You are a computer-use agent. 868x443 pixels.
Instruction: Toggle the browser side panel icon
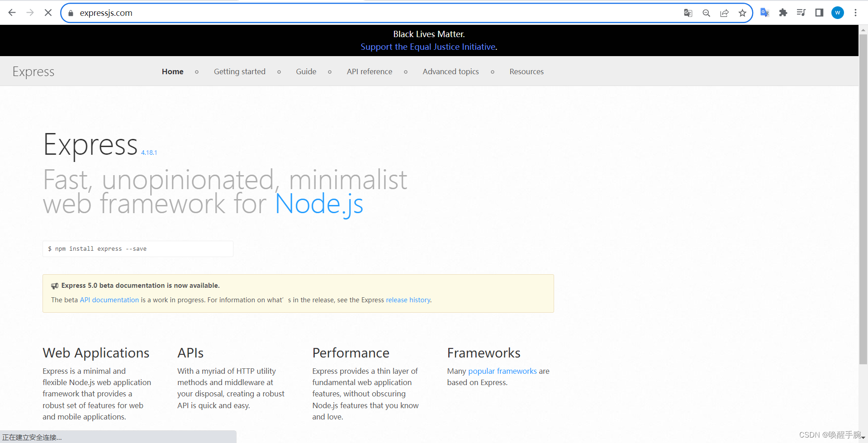point(819,13)
